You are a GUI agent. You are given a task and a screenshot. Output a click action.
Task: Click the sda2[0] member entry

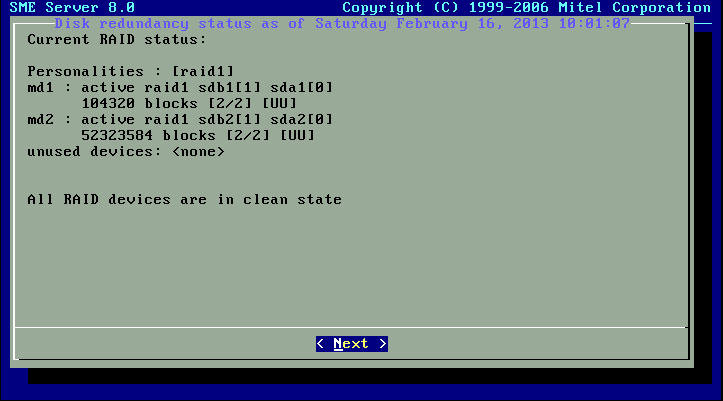tap(302, 120)
